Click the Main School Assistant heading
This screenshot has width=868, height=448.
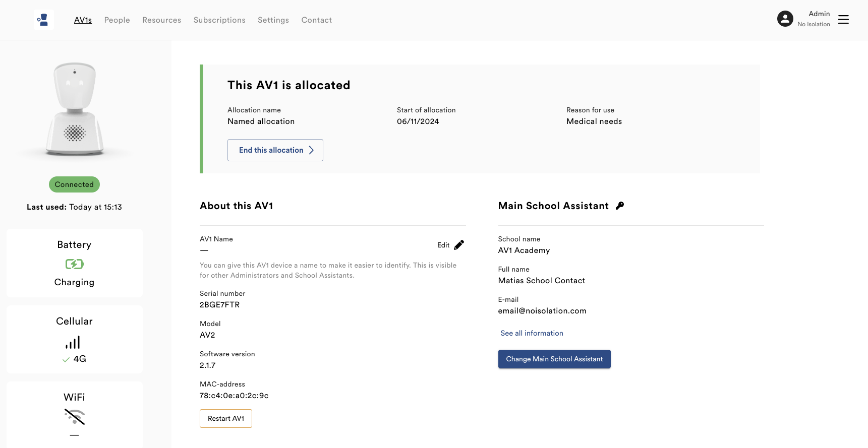click(554, 206)
